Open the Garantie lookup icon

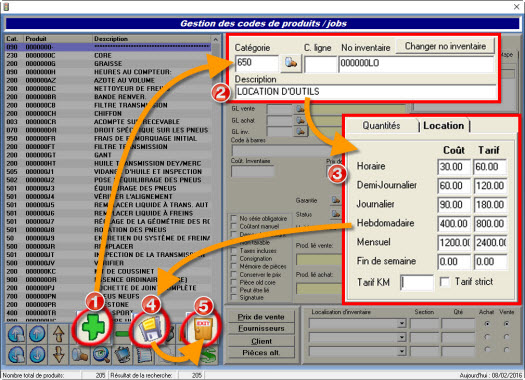pos(335,200)
